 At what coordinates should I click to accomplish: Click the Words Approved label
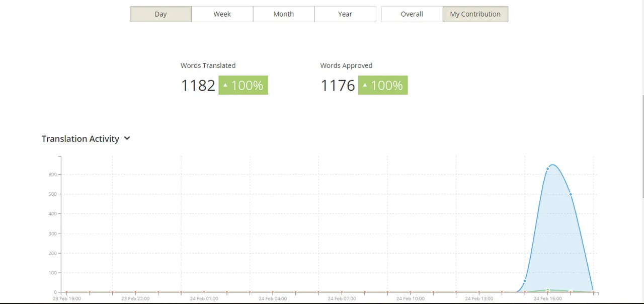coord(347,65)
